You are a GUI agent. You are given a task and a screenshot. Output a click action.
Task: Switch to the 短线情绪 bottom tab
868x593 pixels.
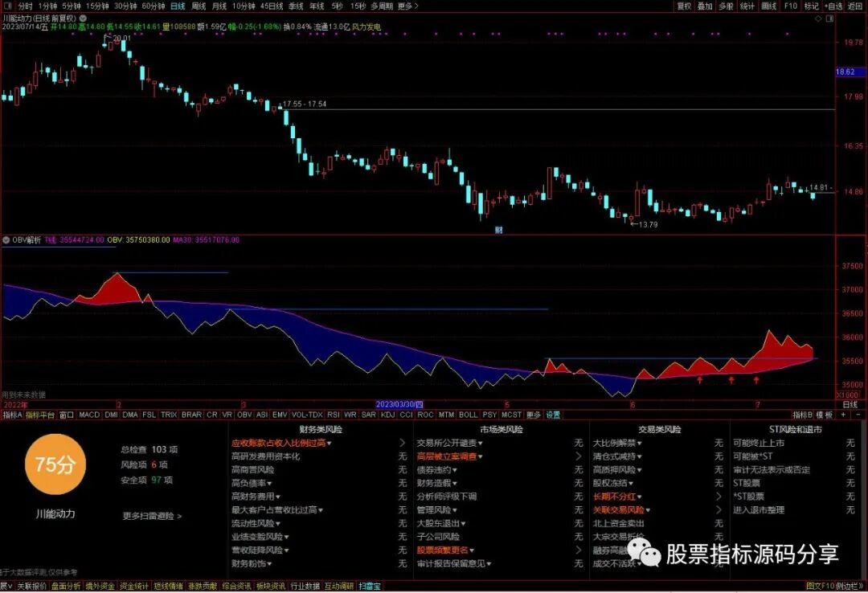(168, 586)
